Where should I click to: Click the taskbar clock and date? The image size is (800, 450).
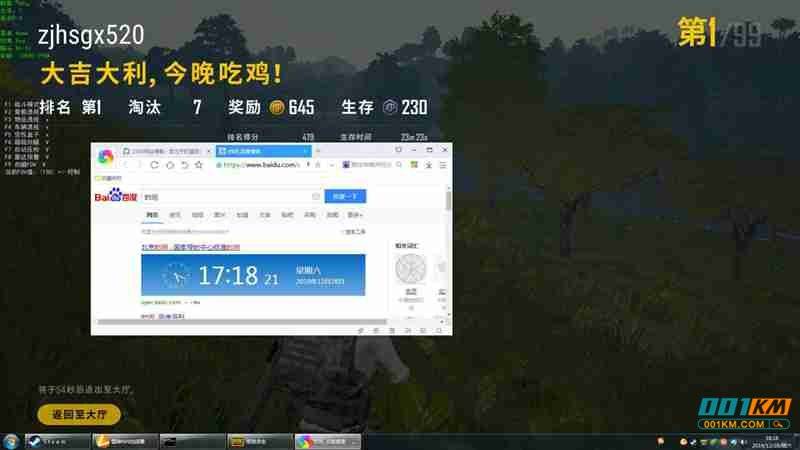click(772, 442)
